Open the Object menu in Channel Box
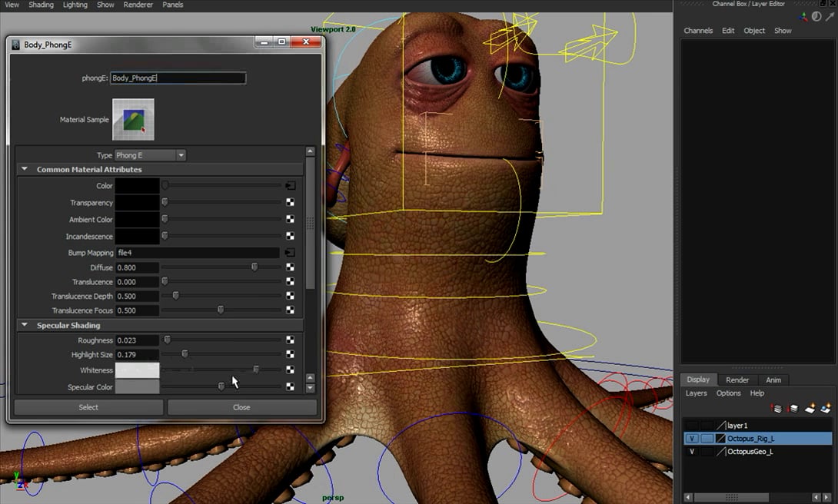The image size is (838, 504). pos(754,31)
